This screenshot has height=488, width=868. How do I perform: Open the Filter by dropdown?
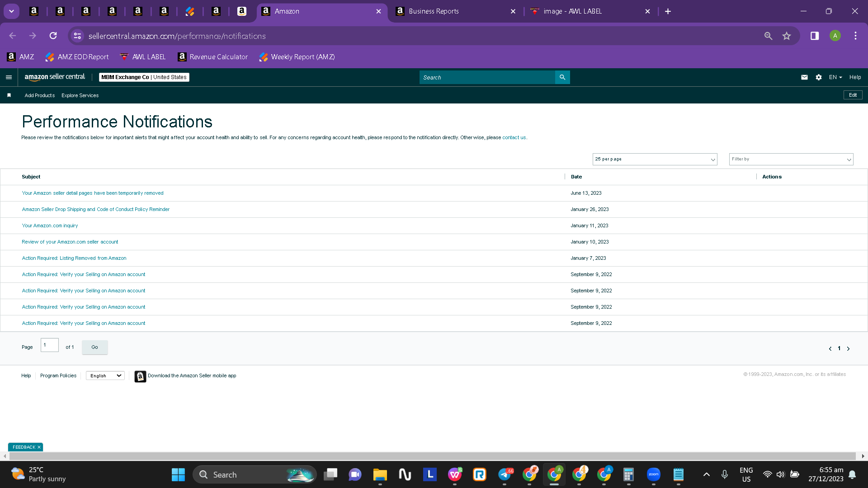coord(791,159)
